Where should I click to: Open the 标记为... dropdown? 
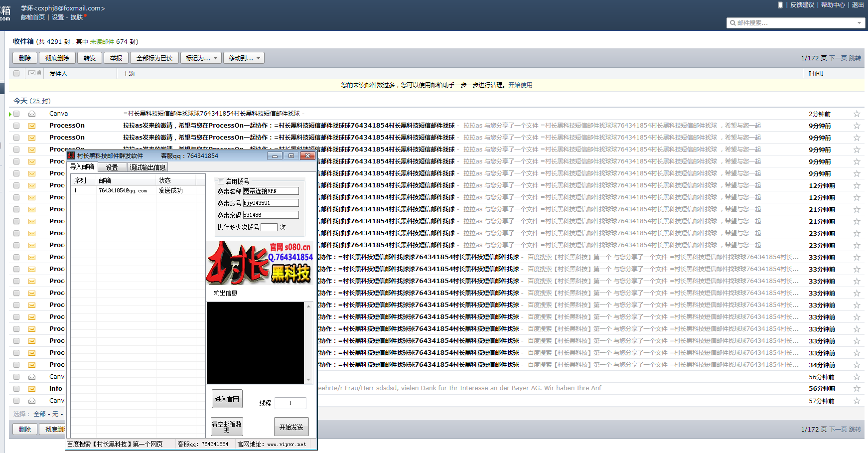tap(201, 58)
